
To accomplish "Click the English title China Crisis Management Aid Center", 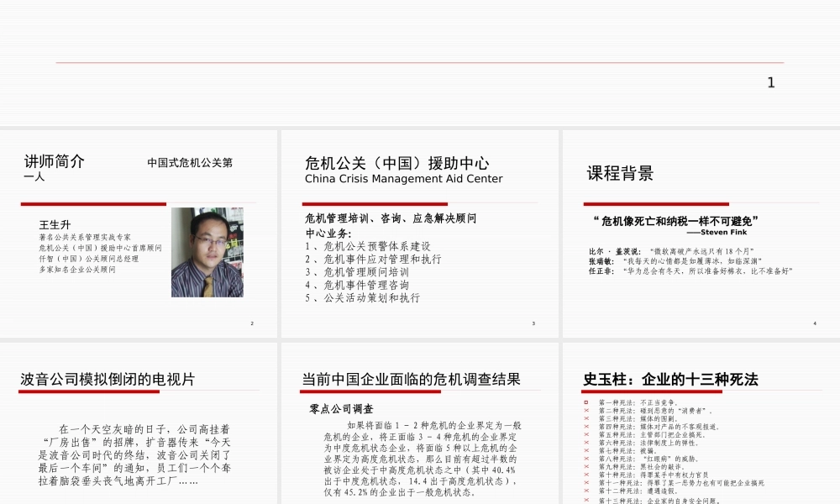I will 403,179.
